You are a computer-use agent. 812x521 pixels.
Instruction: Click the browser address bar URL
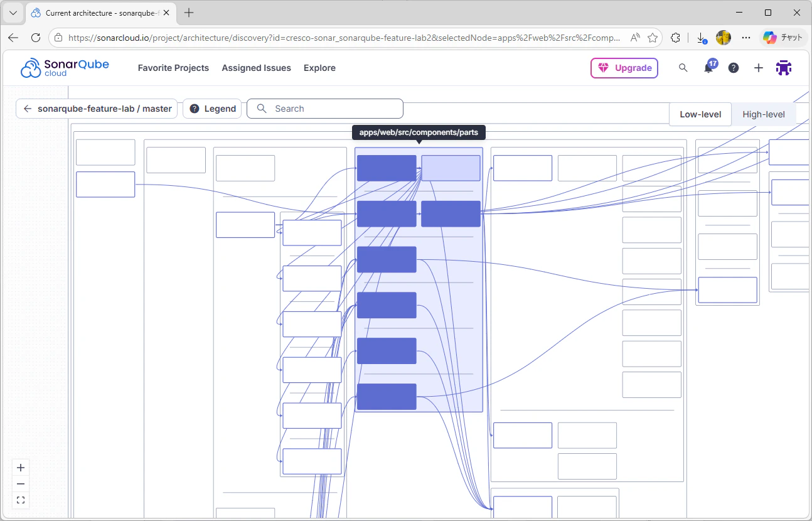[x=345, y=38]
